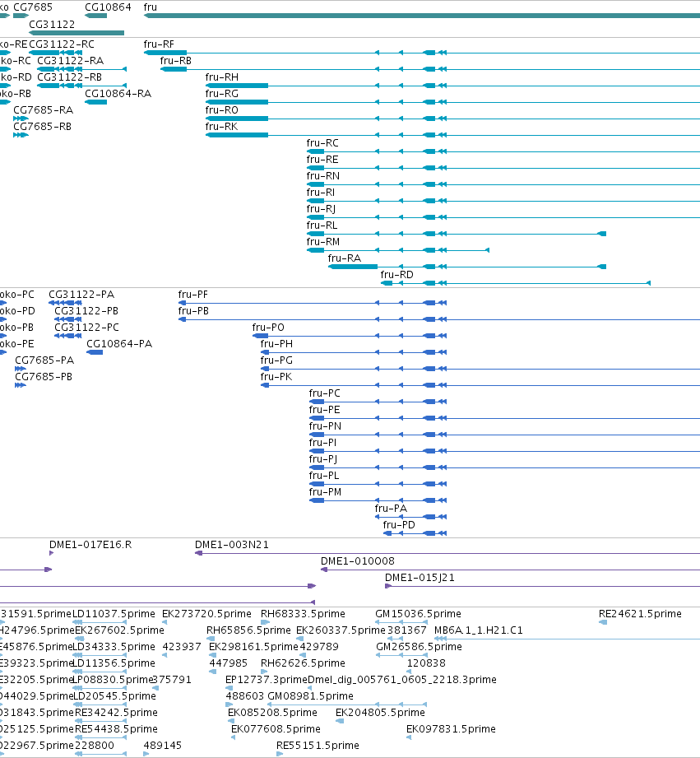
Task: Select protein fru-PJ label
Action: tap(322, 458)
